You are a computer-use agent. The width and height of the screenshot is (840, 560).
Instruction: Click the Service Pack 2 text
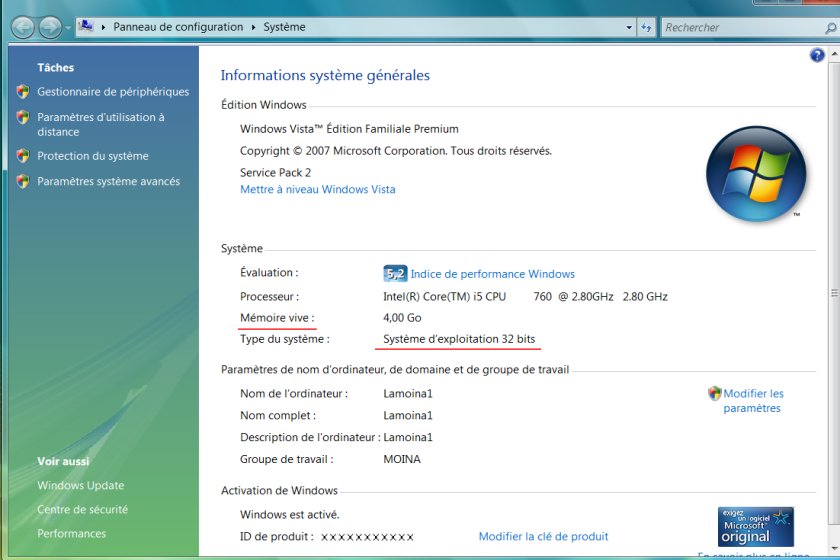[x=275, y=173]
